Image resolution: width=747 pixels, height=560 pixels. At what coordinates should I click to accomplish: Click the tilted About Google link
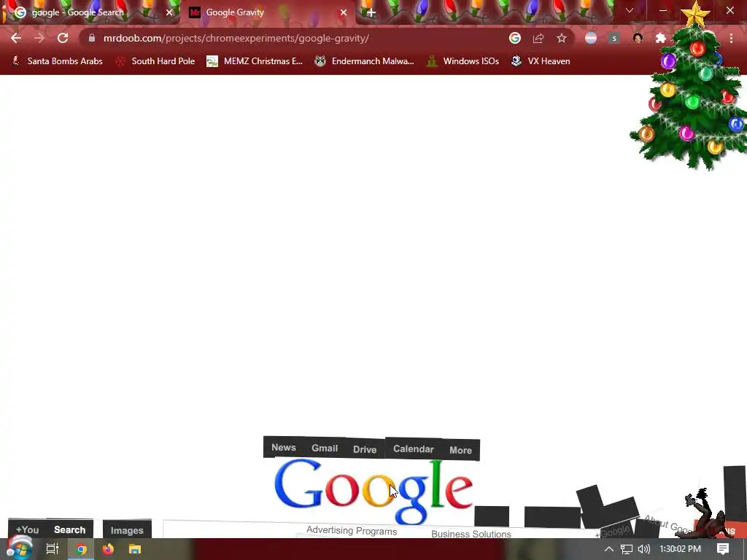[x=668, y=524]
